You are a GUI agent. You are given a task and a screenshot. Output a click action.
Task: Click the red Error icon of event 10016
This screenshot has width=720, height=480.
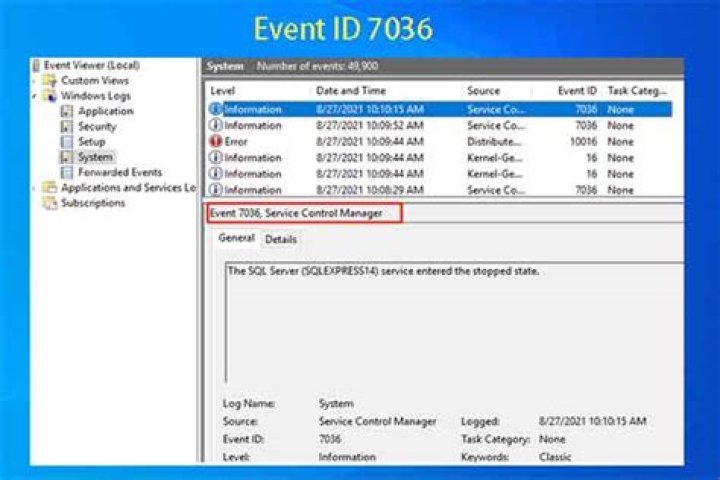(216, 141)
